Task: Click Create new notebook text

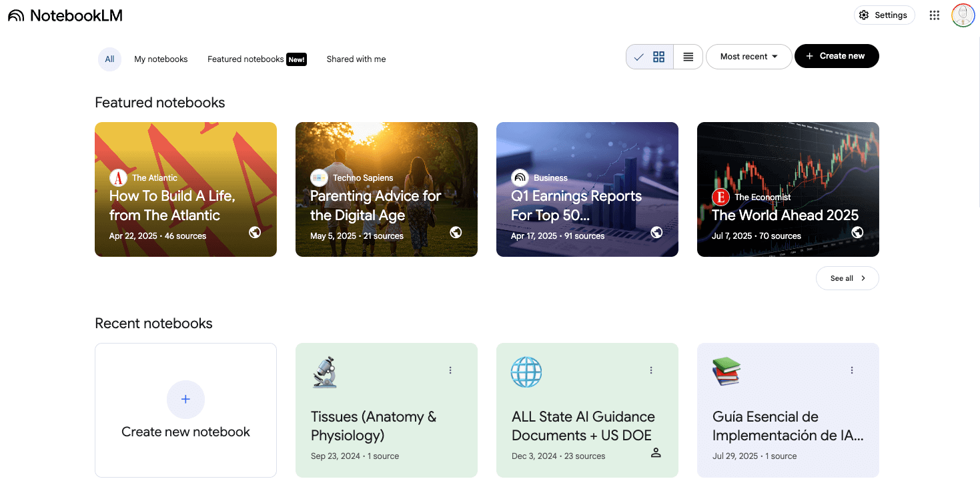Action: pos(185,432)
